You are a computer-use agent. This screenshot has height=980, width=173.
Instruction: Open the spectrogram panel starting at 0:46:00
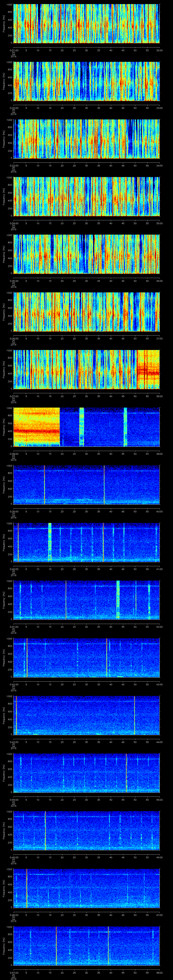(x=87, y=888)
